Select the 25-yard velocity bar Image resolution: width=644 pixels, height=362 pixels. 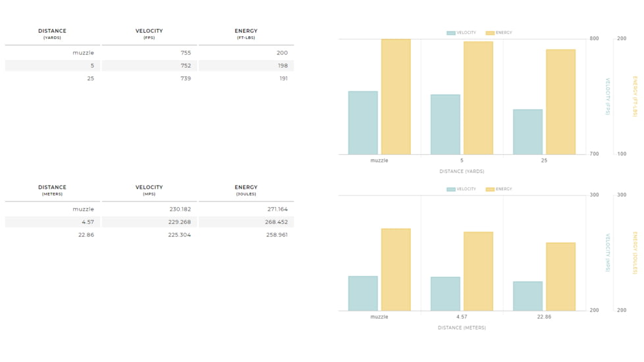pos(527,132)
